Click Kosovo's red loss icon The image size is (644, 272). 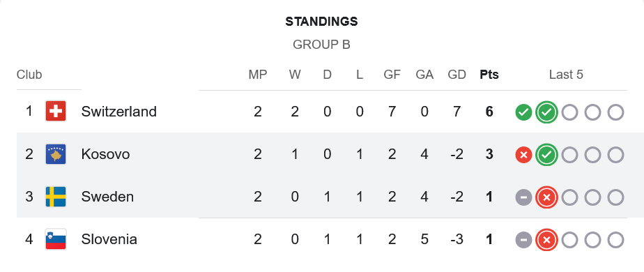click(x=523, y=155)
